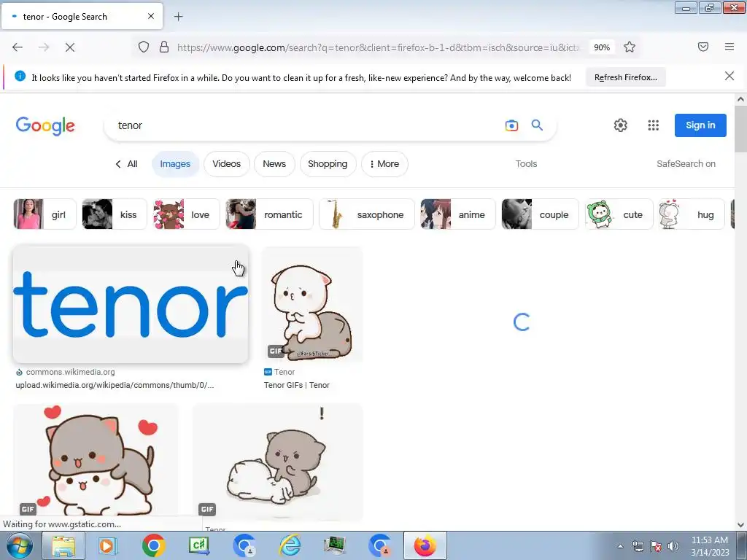This screenshot has height=560, width=747.
Task: Filter images by the romantic chip
Action: [269, 214]
